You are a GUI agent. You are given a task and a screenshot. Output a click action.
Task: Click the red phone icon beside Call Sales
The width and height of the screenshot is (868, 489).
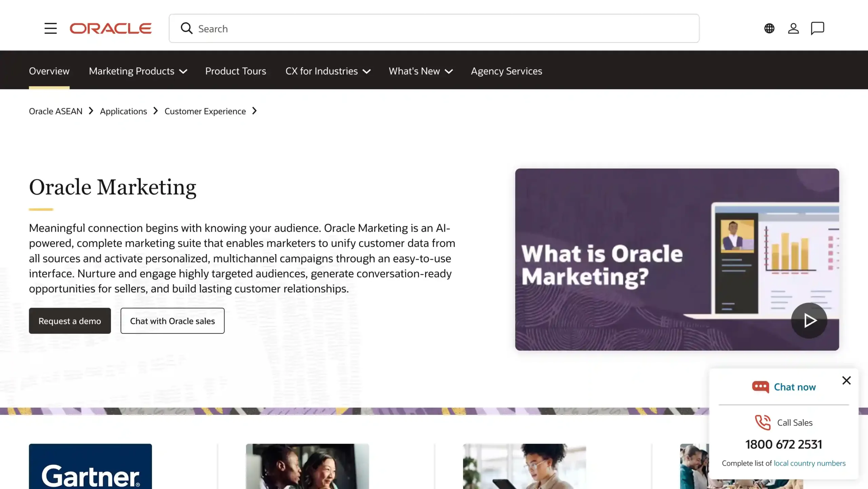click(x=763, y=422)
